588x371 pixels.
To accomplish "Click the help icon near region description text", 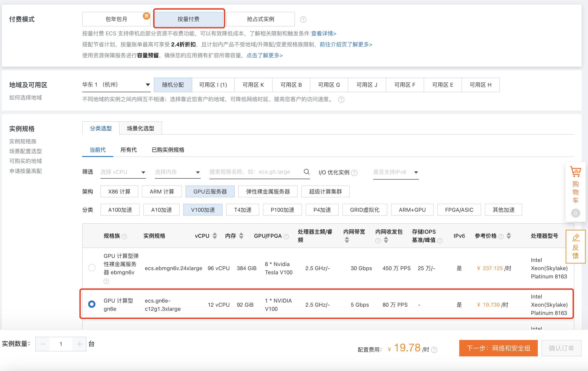I will coord(341,99).
